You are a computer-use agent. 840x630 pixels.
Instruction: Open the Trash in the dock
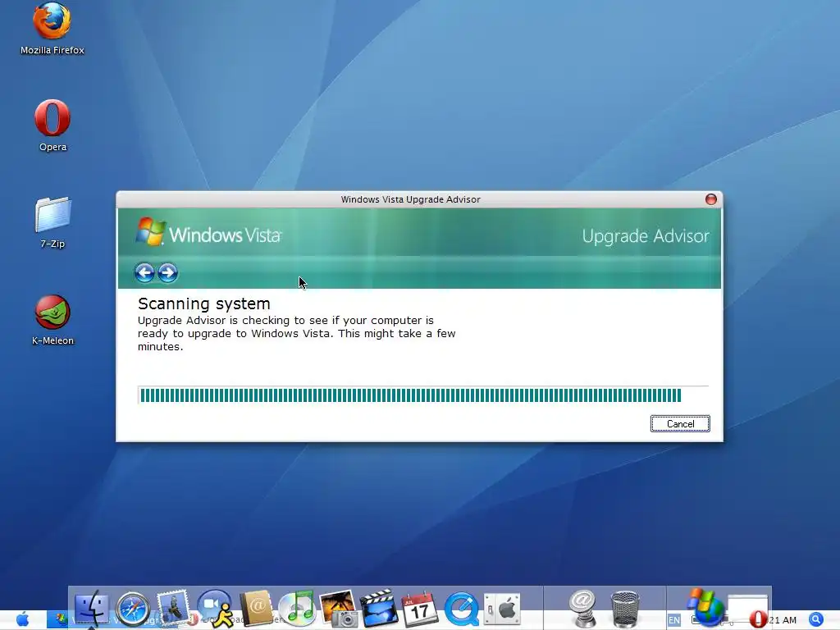[624, 609]
